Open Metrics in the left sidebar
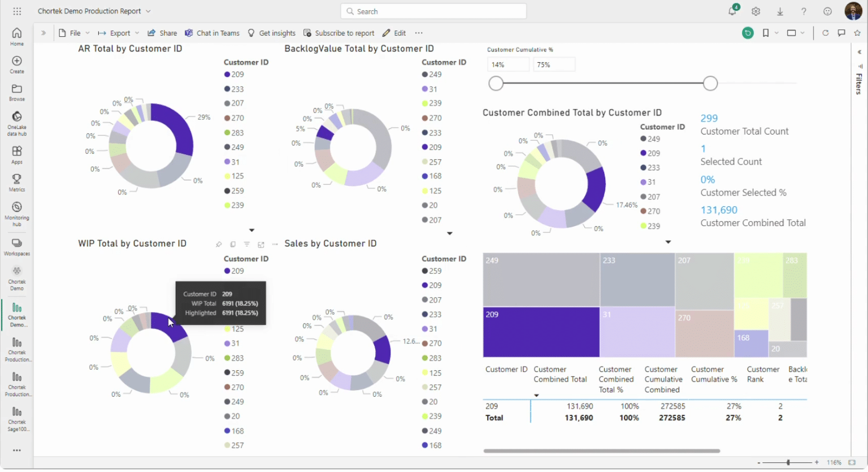The width and height of the screenshot is (868, 472). coord(17,183)
